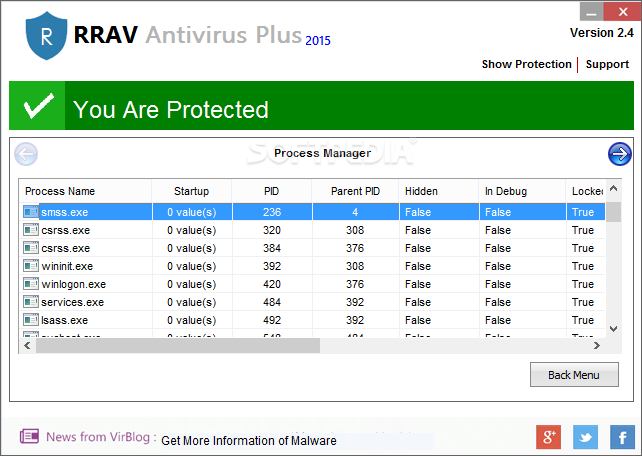642x456 pixels.
Task: Click the You Are Protected banner text
Action: coord(171,110)
